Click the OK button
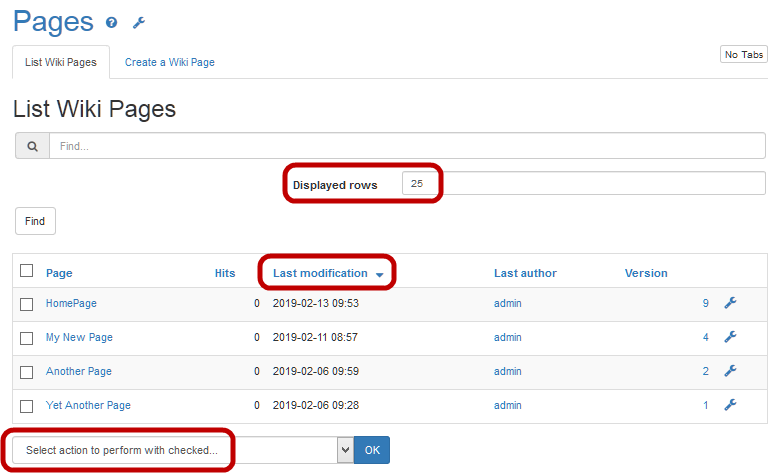Image resolution: width=777 pixels, height=474 pixels. point(372,450)
